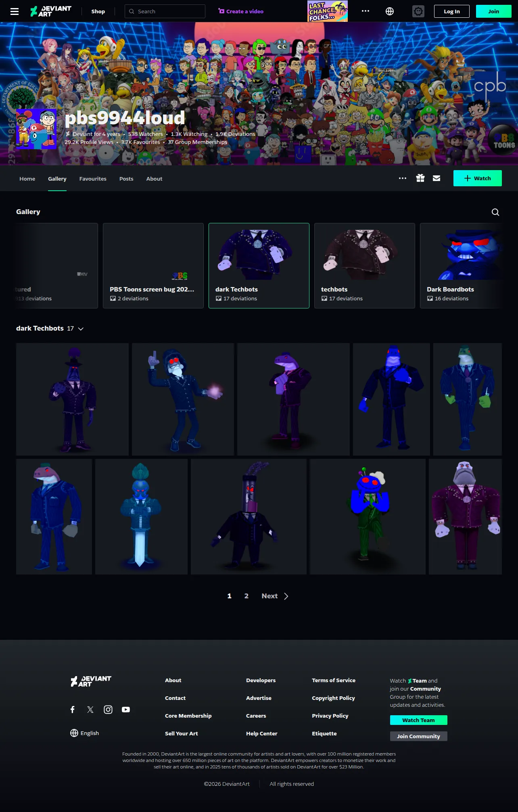The height and width of the screenshot is (812, 518).
Task: Click the DeviantArt logo in header
Action: [x=51, y=11]
